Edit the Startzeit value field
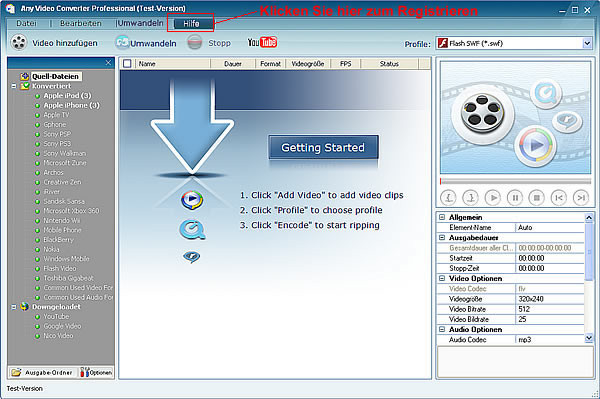 point(550,258)
